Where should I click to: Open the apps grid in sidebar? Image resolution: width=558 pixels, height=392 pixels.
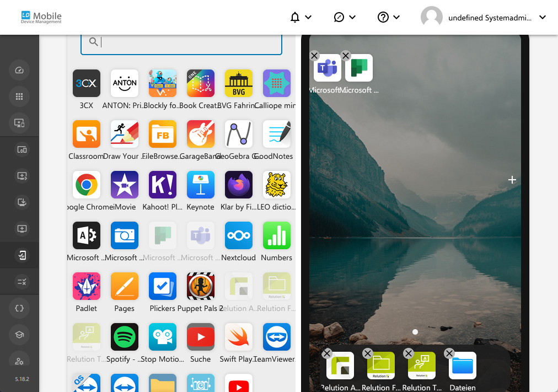point(19,96)
